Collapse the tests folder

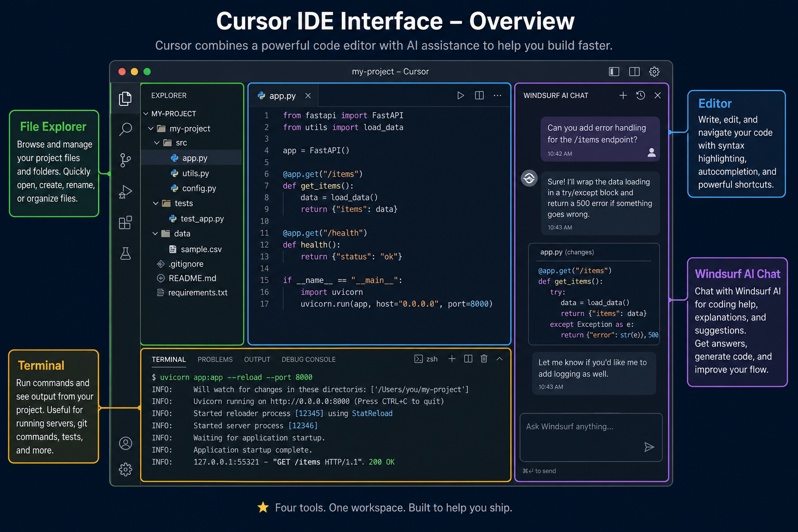click(x=155, y=203)
